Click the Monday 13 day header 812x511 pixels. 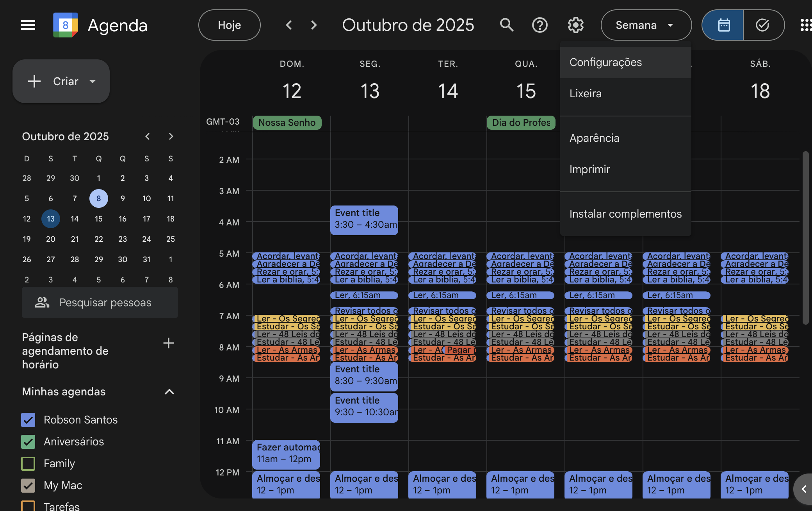(370, 91)
